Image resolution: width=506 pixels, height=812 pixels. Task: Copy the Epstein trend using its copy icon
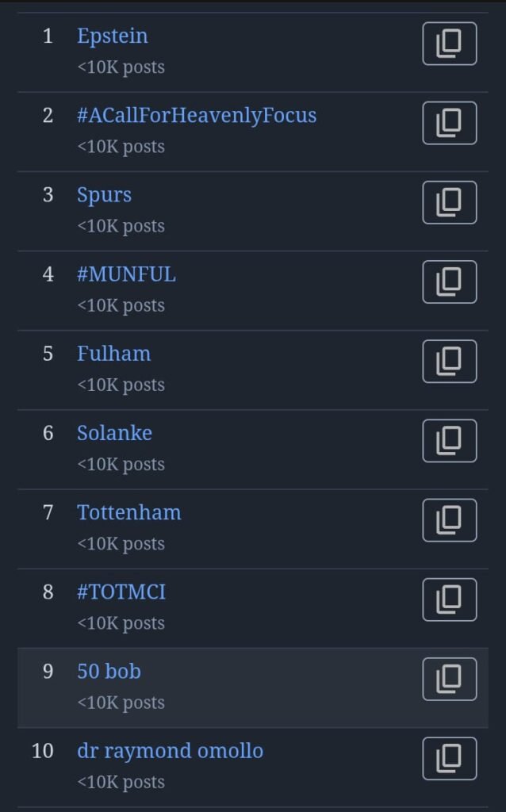[449, 44]
